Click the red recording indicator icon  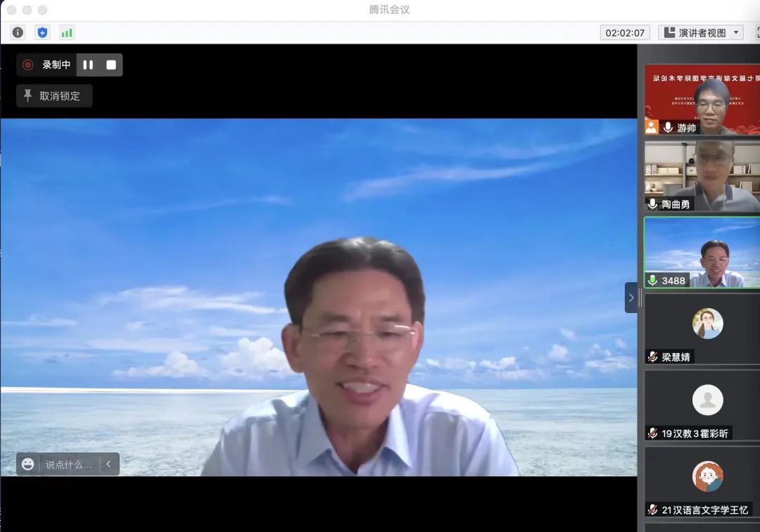pos(28,65)
